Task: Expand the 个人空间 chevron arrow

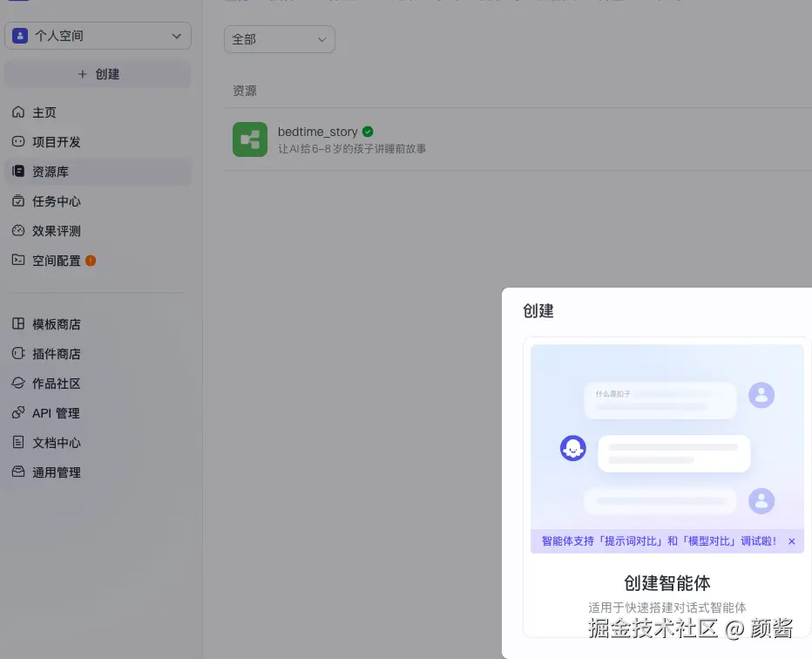Action: click(x=177, y=36)
